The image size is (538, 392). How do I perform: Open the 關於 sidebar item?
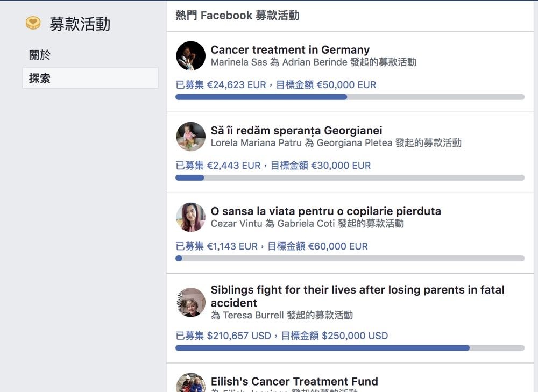point(40,55)
